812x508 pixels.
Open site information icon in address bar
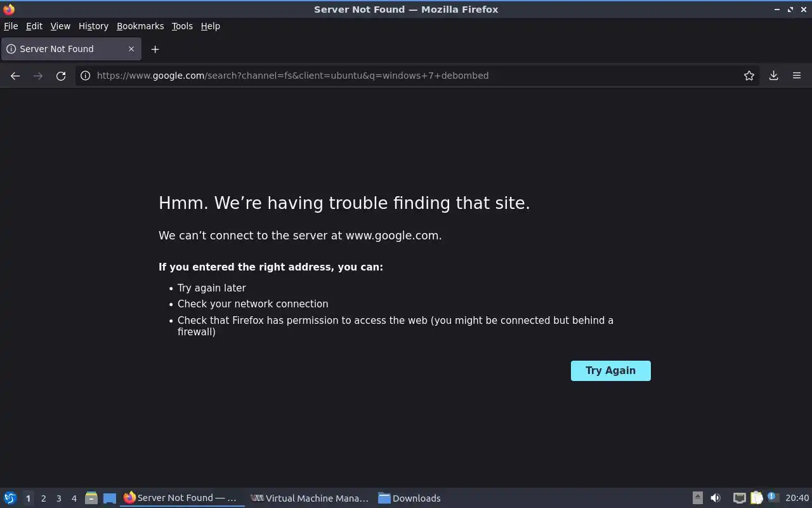point(85,76)
